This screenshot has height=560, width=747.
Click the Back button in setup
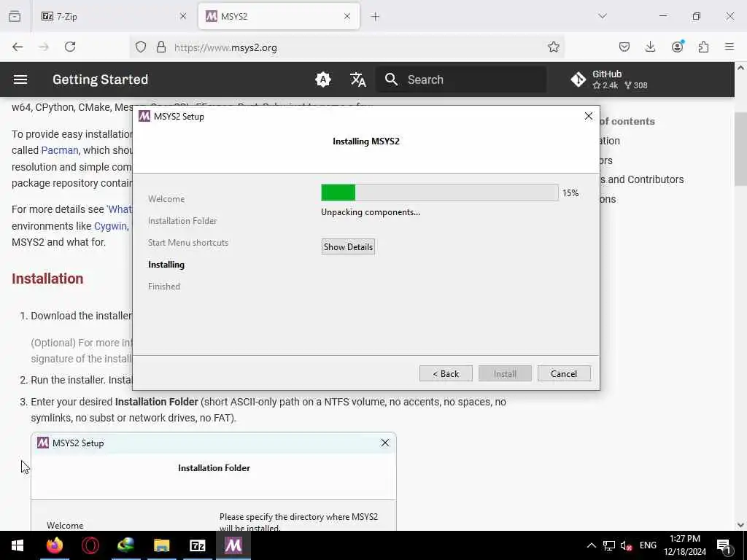[446, 374]
